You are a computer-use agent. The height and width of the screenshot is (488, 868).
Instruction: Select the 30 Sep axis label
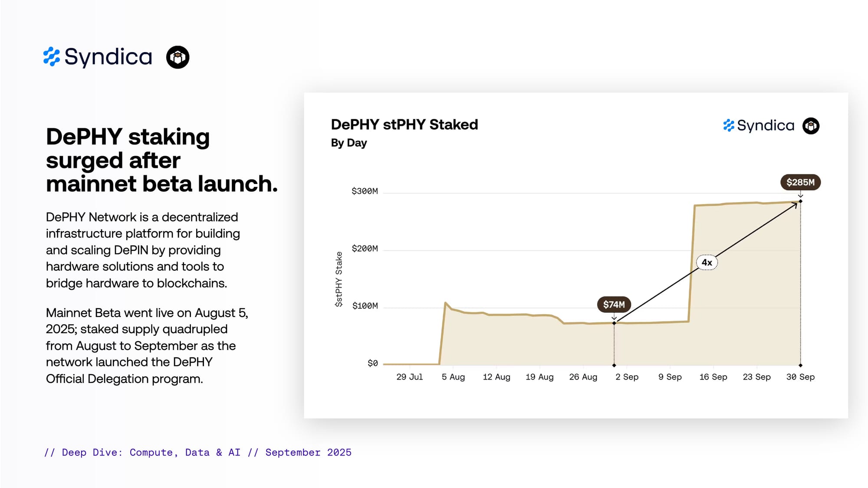(800, 377)
